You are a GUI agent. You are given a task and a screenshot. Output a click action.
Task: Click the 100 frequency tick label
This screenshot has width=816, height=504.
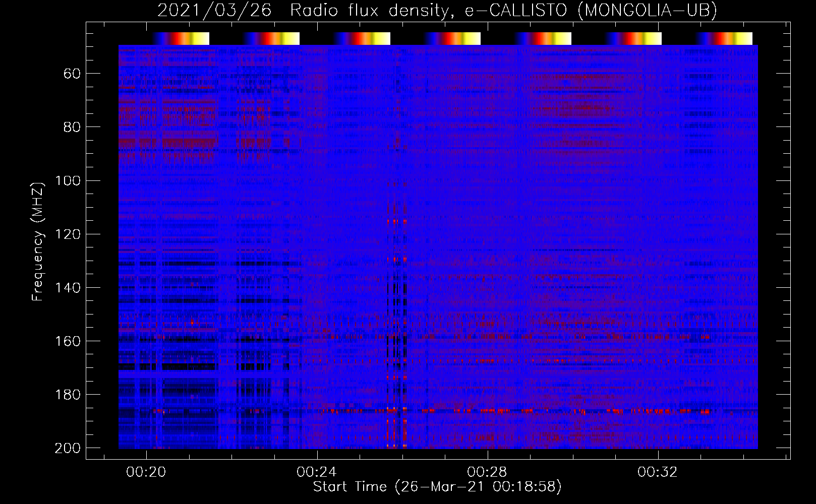pos(68,181)
